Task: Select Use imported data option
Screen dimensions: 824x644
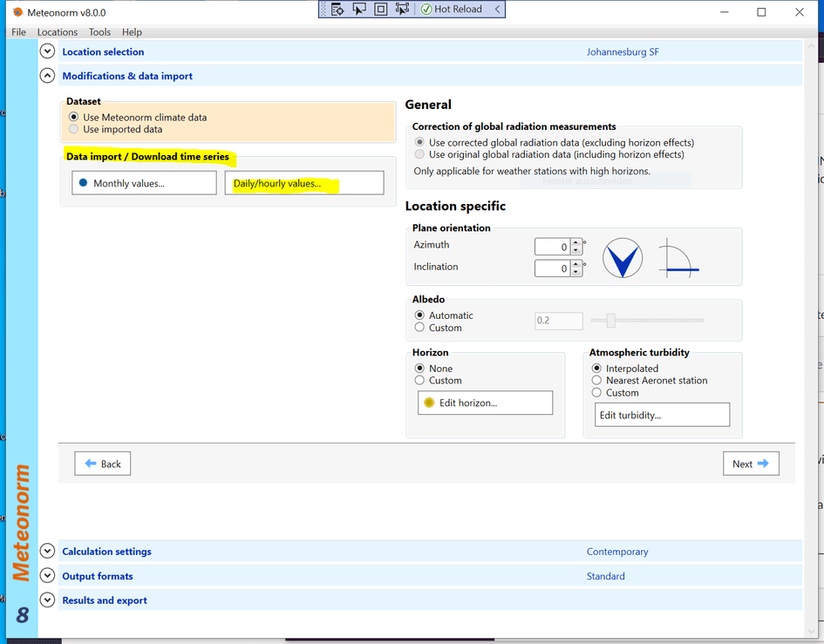Action: 73,129
